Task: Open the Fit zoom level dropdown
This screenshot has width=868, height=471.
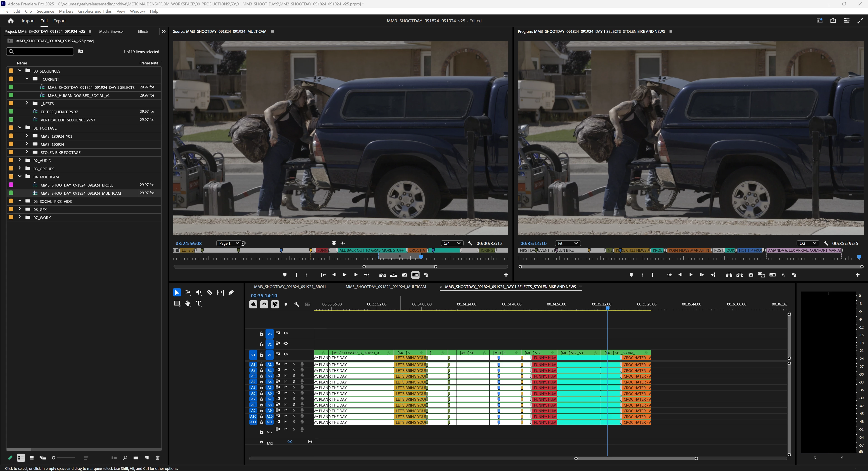Action: [x=567, y=243]
